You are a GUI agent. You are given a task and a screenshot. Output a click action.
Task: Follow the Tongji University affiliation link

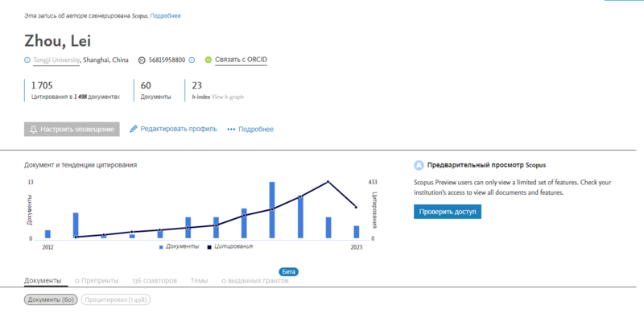point(56,60)
